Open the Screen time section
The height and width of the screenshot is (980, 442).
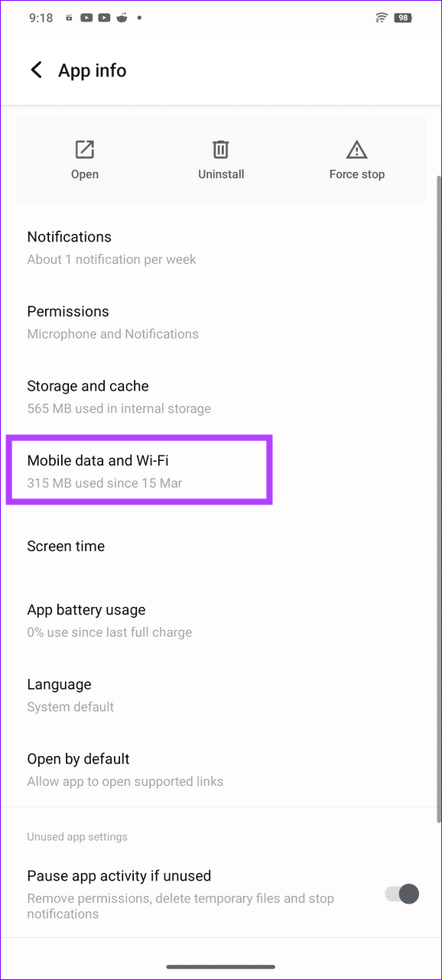pos(66,546)
